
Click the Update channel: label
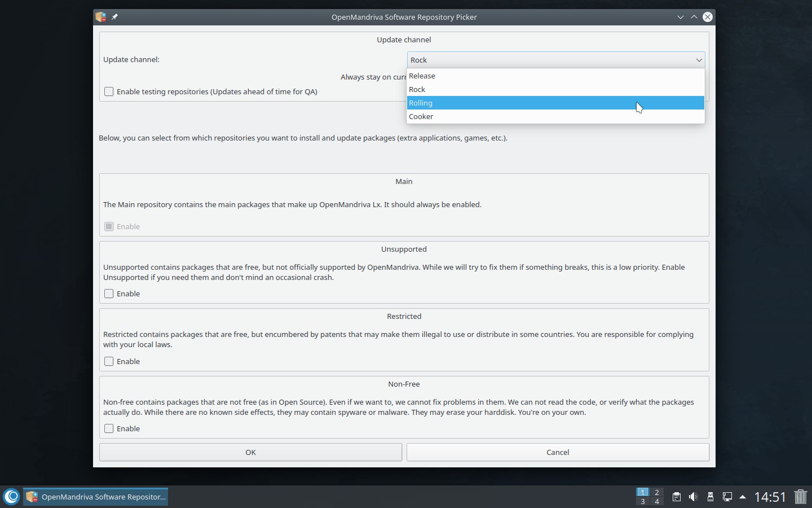tap(131, 59)
